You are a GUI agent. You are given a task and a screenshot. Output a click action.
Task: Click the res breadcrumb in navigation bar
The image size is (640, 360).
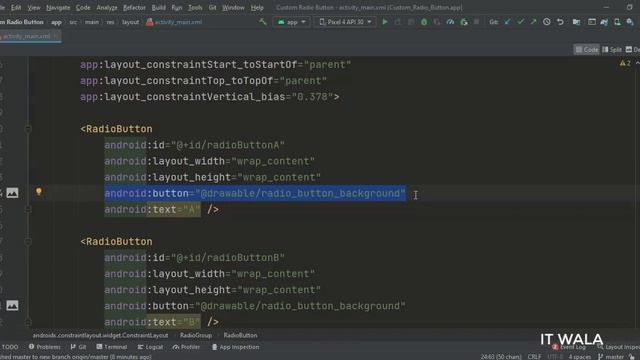[110, 22]
